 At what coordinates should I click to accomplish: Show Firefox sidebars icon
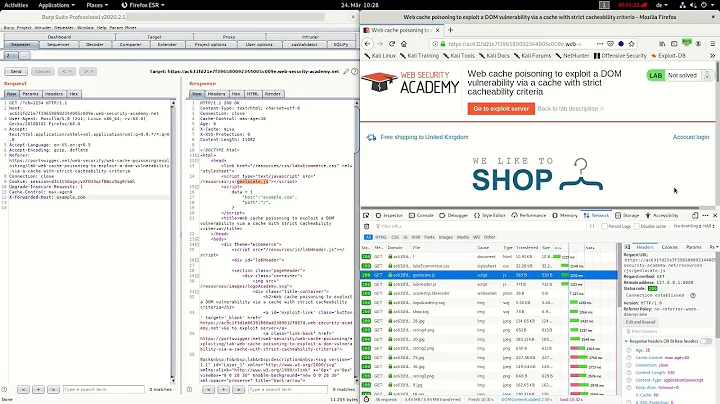coord(674,44)
